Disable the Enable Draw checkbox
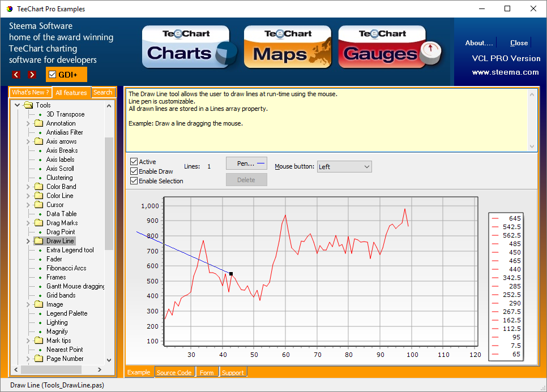 (x=134, y=171)
